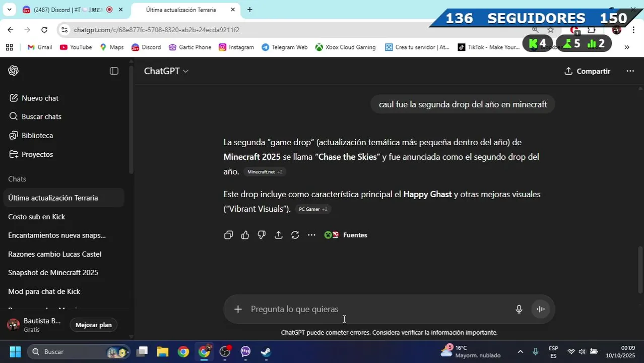Regenerate the response with the retry icon
The image size is (644, 363).
(295, 235)
